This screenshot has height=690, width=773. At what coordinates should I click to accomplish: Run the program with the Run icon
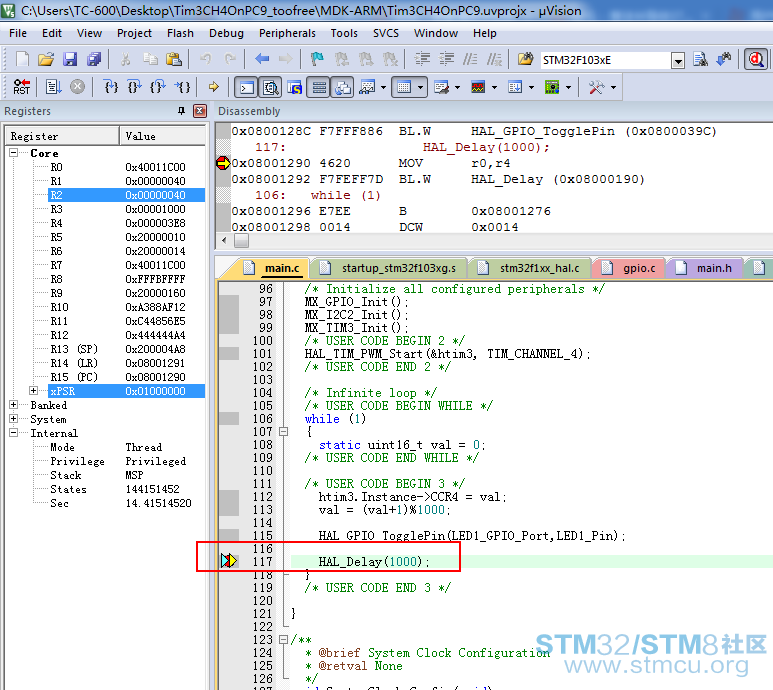point(53,87)
